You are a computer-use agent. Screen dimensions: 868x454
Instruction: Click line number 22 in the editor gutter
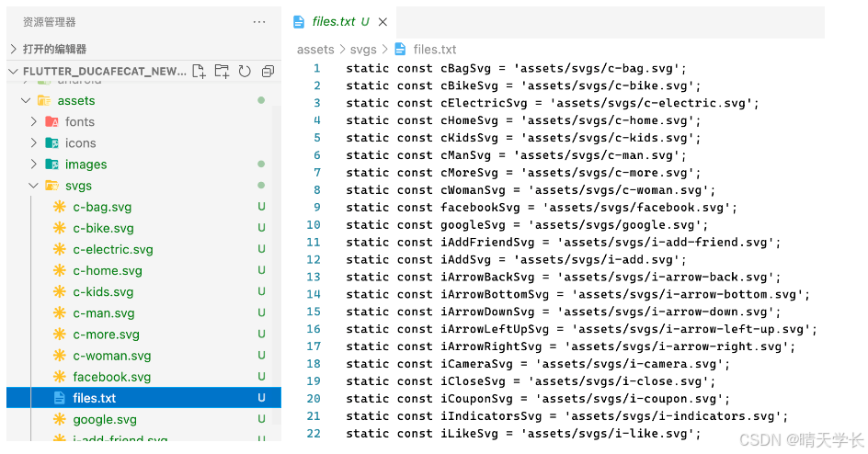click(314, 433)
